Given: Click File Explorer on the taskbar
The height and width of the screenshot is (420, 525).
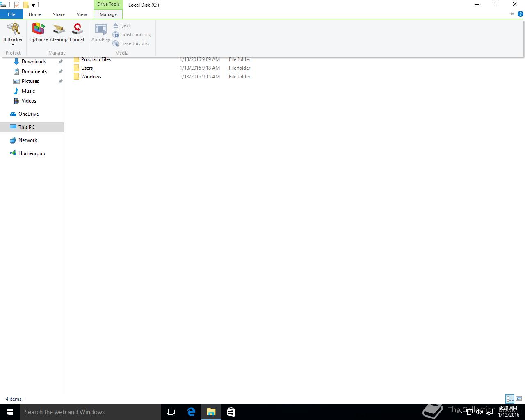Looking at the screenshot, I should (x=211, y=412).
